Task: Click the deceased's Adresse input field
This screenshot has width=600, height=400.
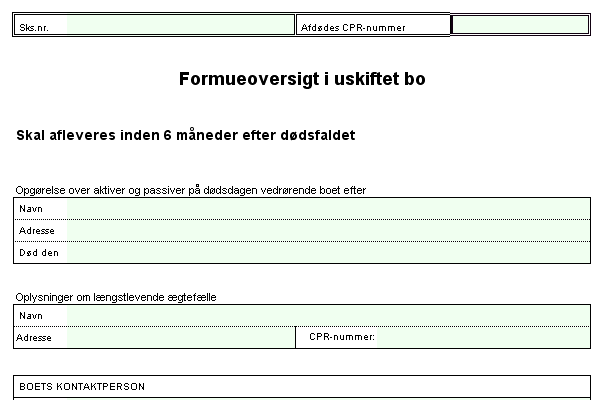Action: [328, 231]
